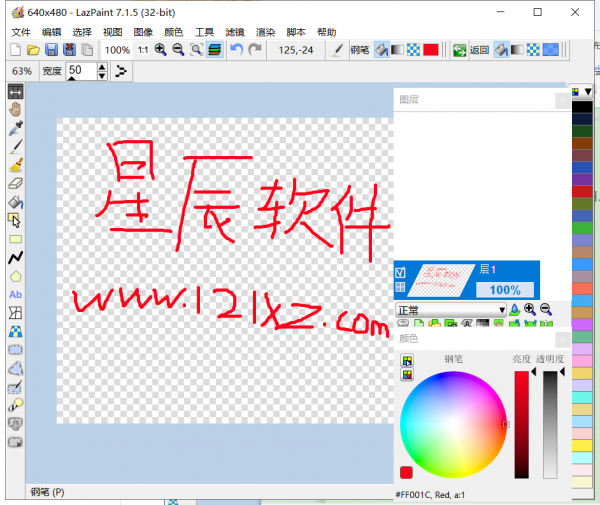Image resolution: width=600 pixels, height=505 pixels.
Task: Increase pen width with up stepper
Action: [102, 67]
